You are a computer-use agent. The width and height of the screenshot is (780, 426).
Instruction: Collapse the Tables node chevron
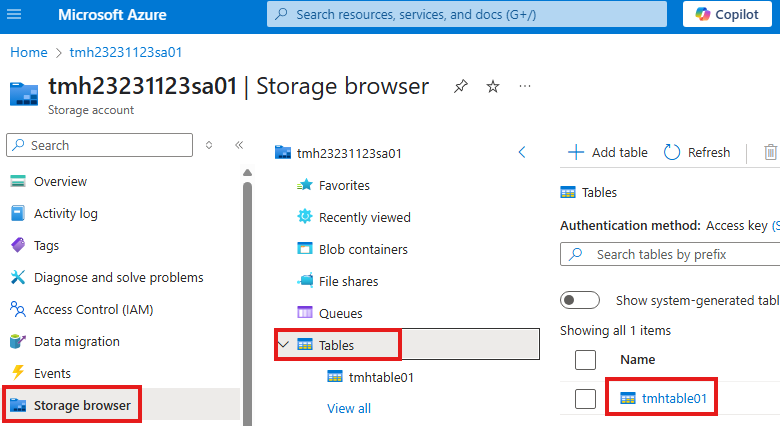coord(284,344)
